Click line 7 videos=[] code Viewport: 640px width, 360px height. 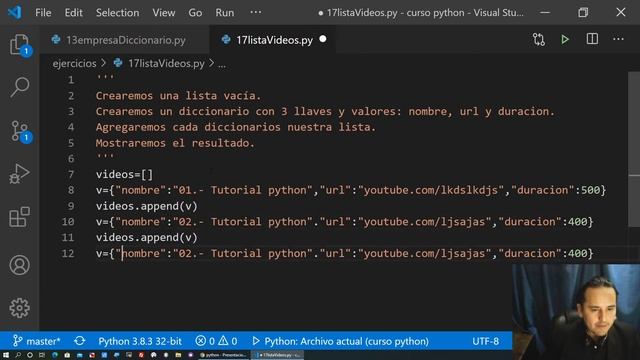[124, 175]
